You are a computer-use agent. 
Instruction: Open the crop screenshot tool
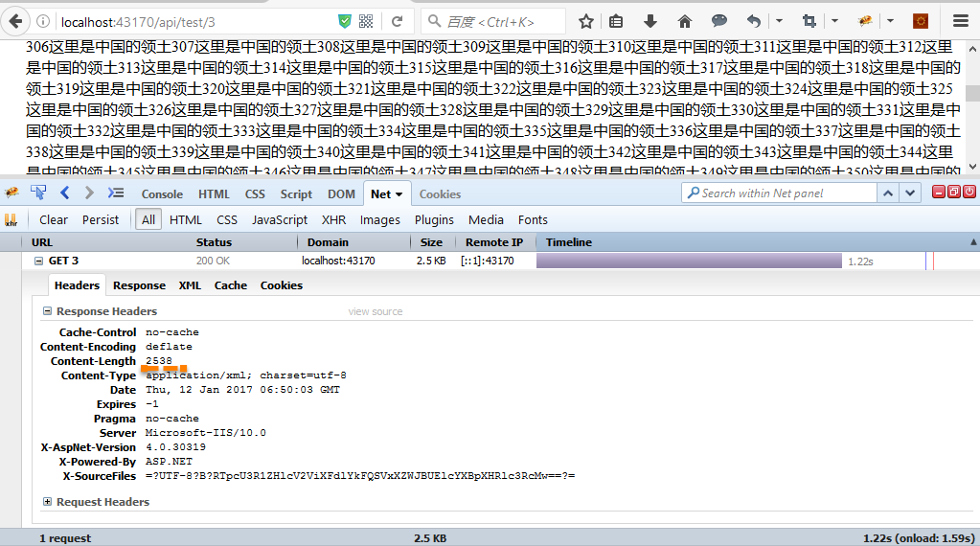point(809,22)
